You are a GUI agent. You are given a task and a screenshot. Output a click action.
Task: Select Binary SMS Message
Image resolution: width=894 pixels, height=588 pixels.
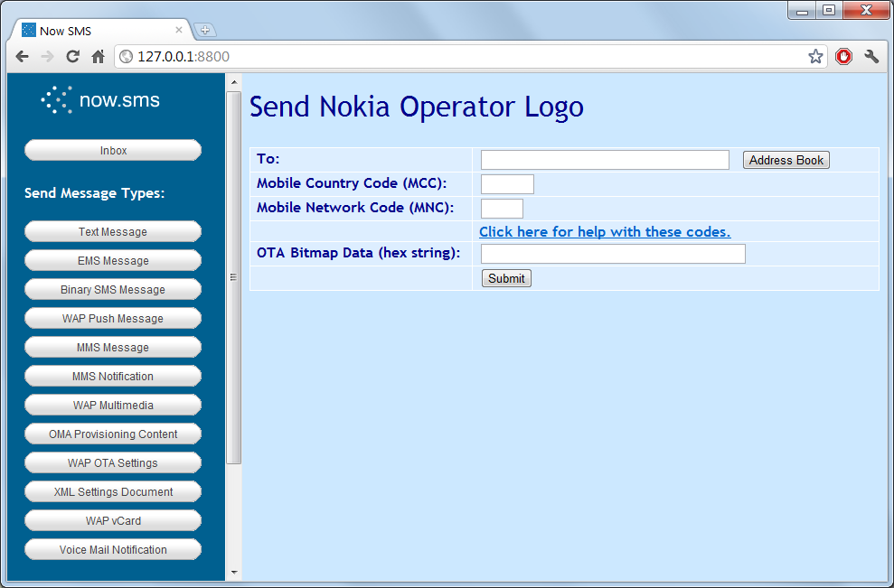(113, 289)
